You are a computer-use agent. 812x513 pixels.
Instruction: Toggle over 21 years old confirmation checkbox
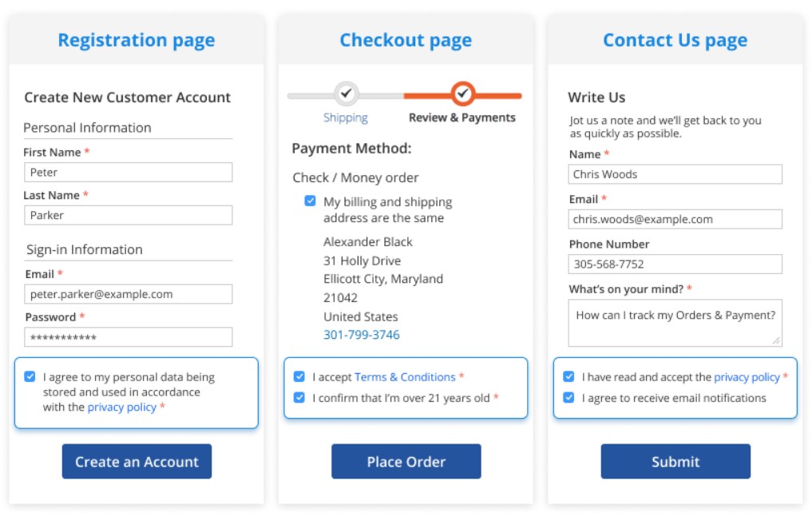299,397
